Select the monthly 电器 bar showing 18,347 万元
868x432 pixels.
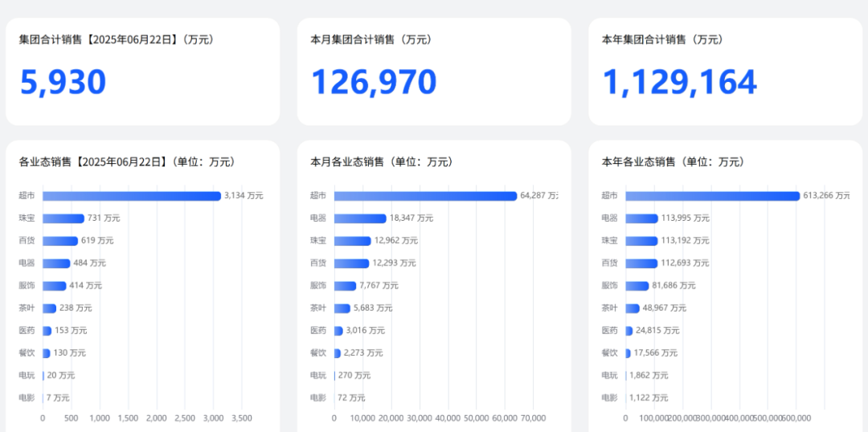point(360,218)
